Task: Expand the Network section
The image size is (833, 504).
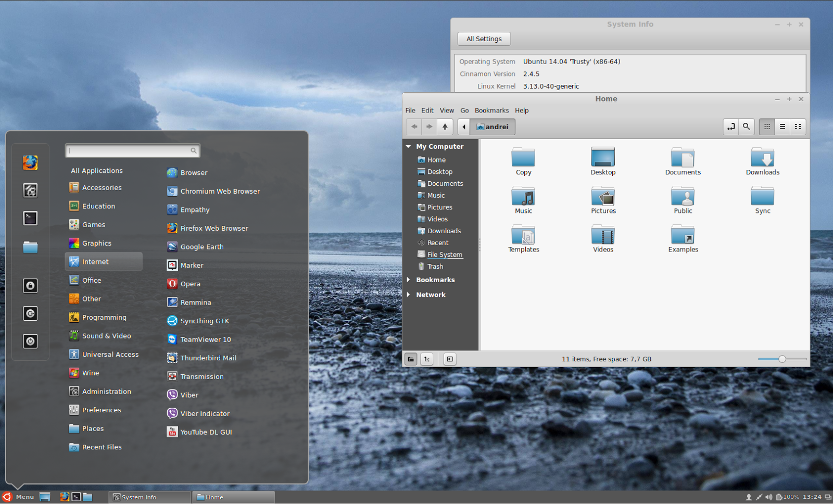Action: click(x=409, y=294)
